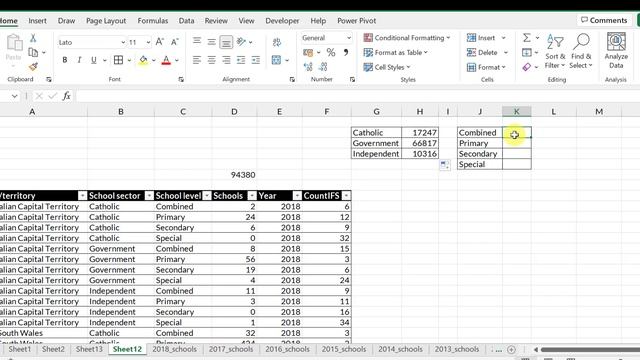The height and width of the screenshot is (360, 640).
Task: Click AutoSum sigma icon
Action: tap(527, 38)
